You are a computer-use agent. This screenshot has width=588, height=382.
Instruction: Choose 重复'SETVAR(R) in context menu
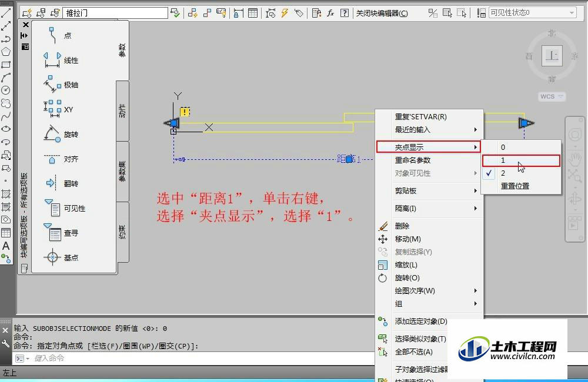pyautogui.click(x=430, y=116)
